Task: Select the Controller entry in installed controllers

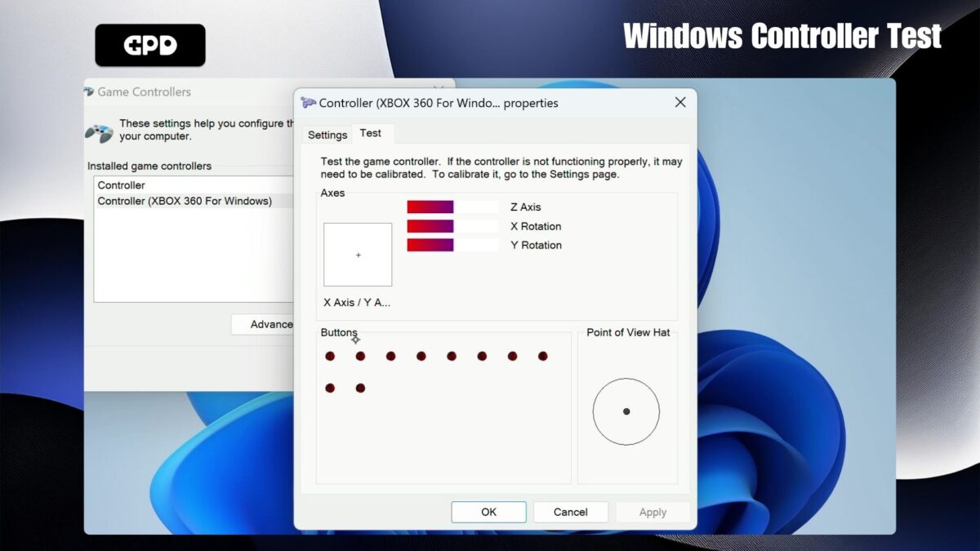Action: pos(121,184)
